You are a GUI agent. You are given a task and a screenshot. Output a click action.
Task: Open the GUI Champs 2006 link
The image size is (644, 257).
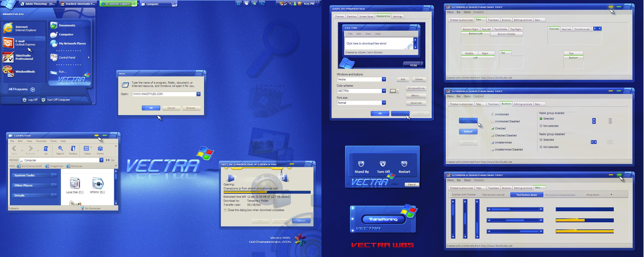click(x=29, y=166)
